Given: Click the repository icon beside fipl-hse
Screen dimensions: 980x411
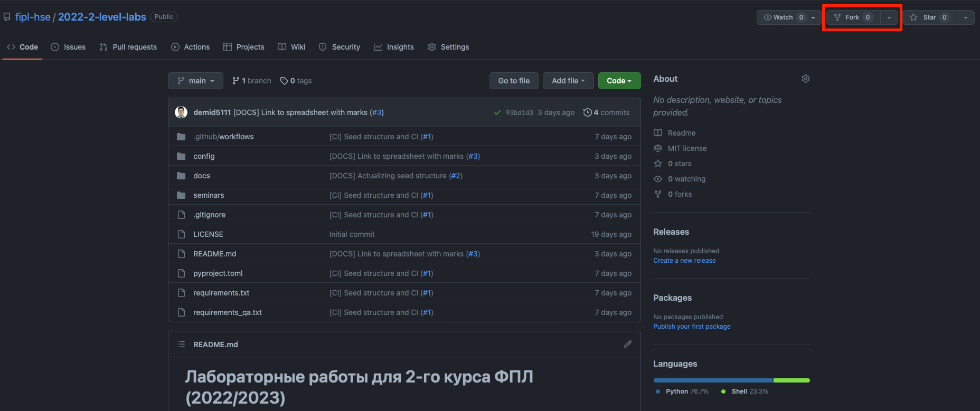Looking at the screenshot, I should 7,17.
